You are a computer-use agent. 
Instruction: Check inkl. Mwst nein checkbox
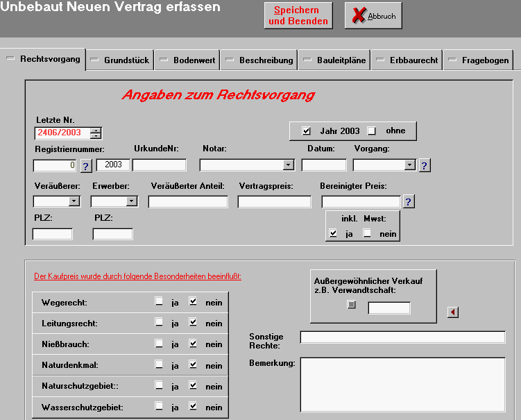pyautogui.click(x=367, y=233)
